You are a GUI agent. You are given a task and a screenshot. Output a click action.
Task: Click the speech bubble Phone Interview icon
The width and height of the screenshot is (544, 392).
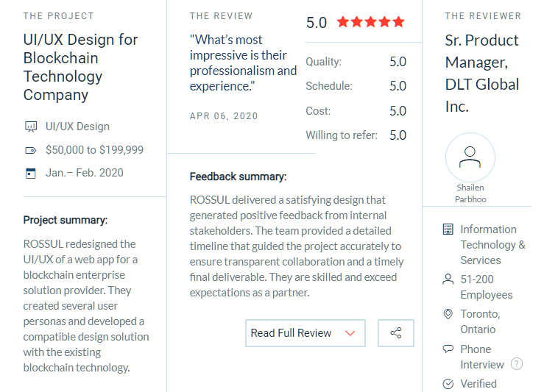448,349
